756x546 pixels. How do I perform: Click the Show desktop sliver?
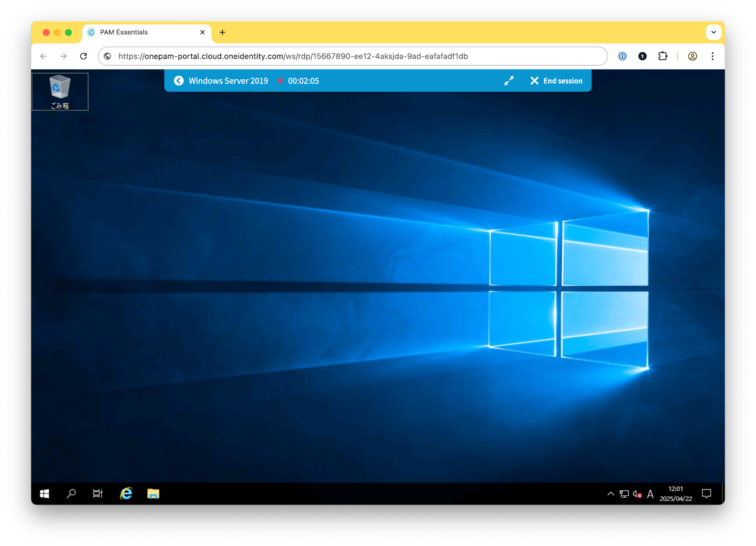tap(723, 494)
